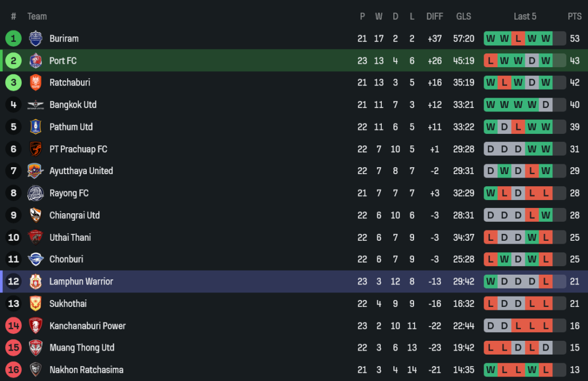588x381 pixels.
Task: Open the Kanchanaburi Power team link
Action: coord(87,326)
